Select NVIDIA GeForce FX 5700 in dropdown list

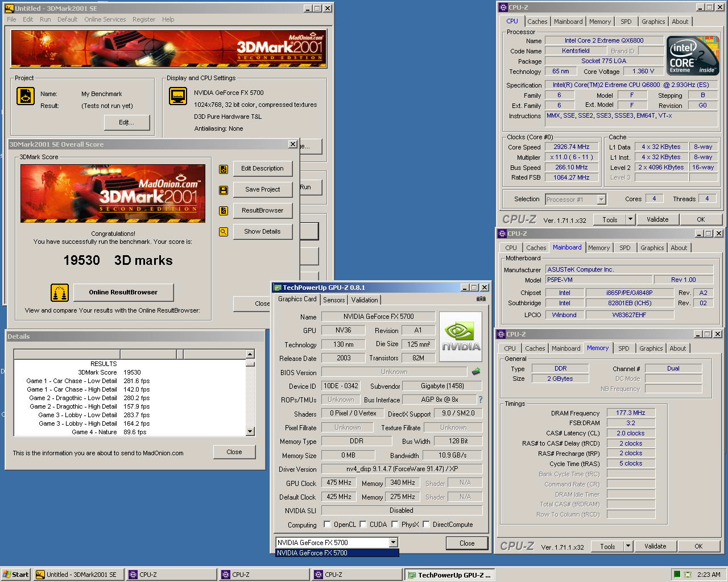click(x=337, y=553)
